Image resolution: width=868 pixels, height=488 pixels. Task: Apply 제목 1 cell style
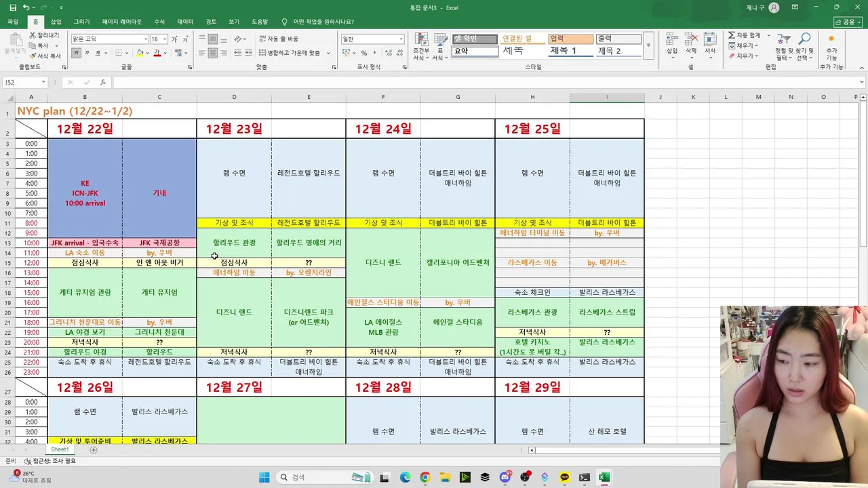tap(570, 51)
